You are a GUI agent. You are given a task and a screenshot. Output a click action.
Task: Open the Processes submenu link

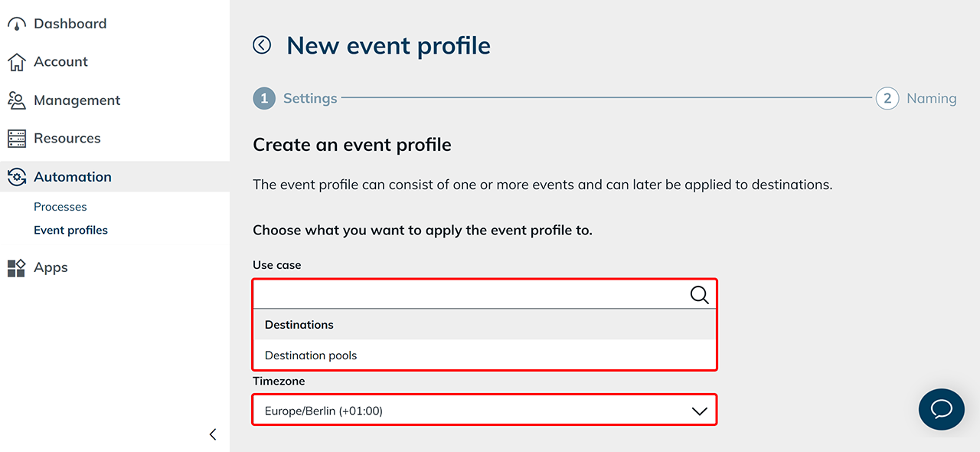60,207
